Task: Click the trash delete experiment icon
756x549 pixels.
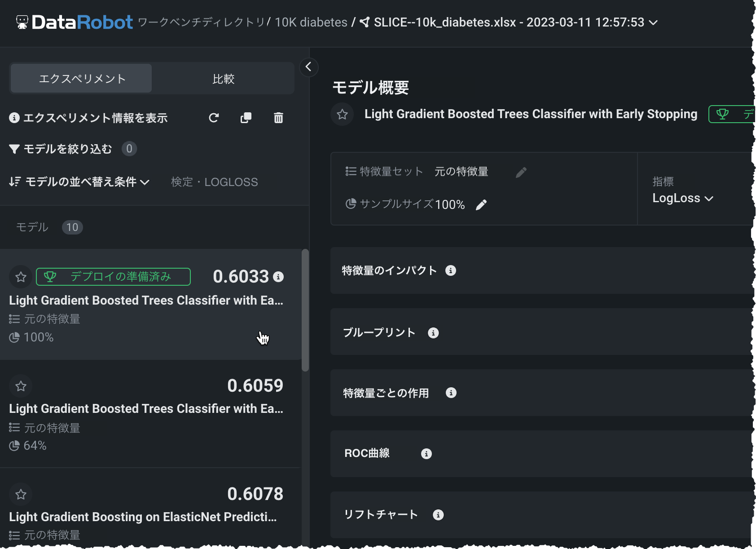Action: click(278, 118)
